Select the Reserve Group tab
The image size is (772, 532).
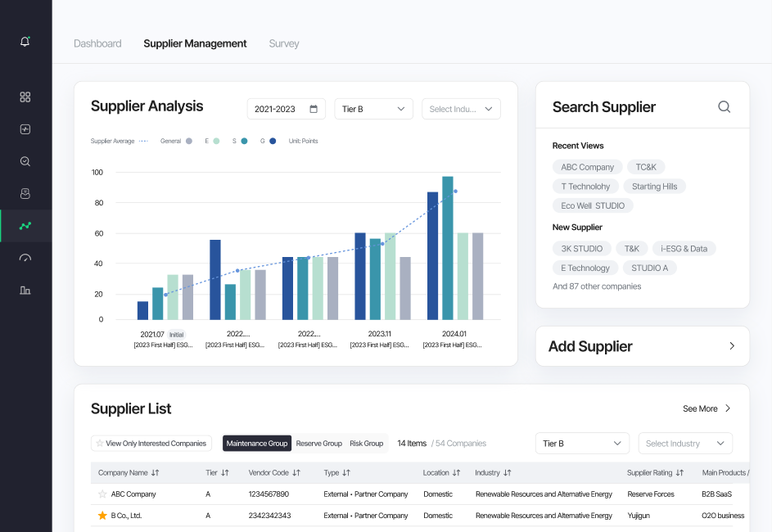click(319, 444)
